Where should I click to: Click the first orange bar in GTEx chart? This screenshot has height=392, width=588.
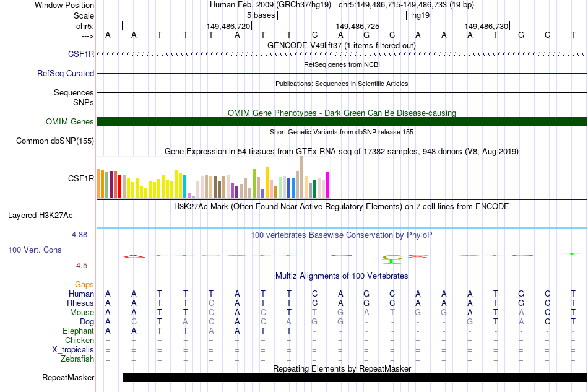coord(98,184)
